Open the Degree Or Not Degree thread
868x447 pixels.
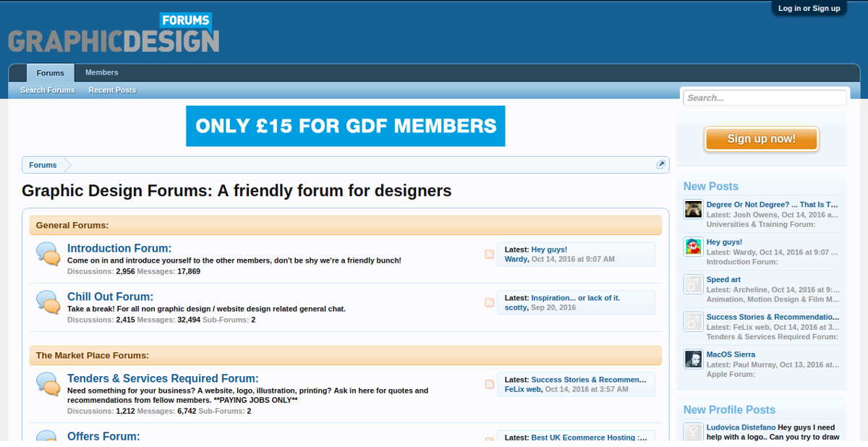click(x=772, y=204)
